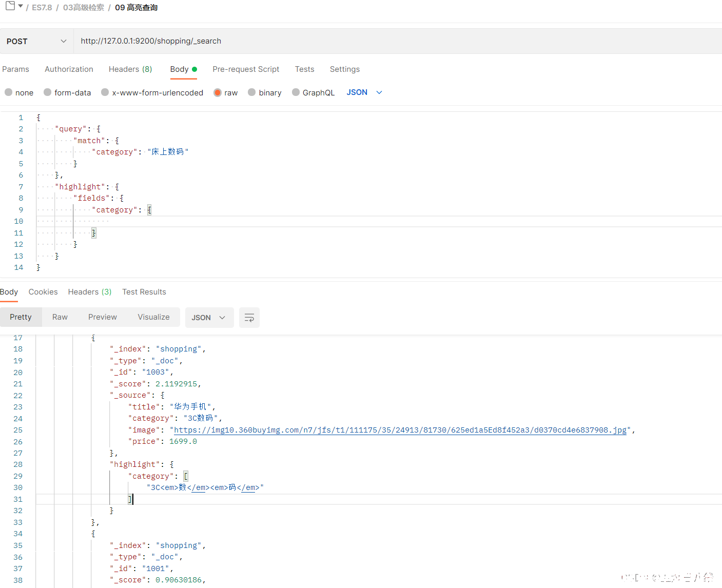Screen dimensions: 722x588
Task: Open the Tests tab
Action: coord(304,69)
